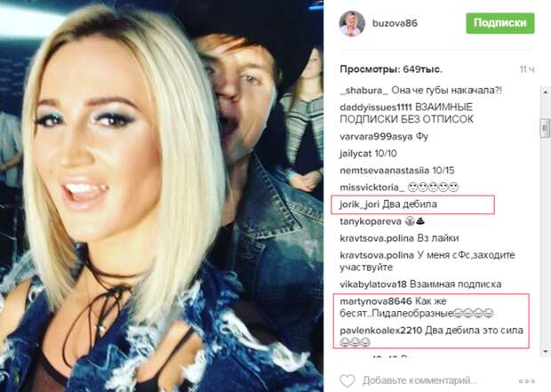Open jorik_jori commenter profile
The image size is (551, 392).
(359, 204)
